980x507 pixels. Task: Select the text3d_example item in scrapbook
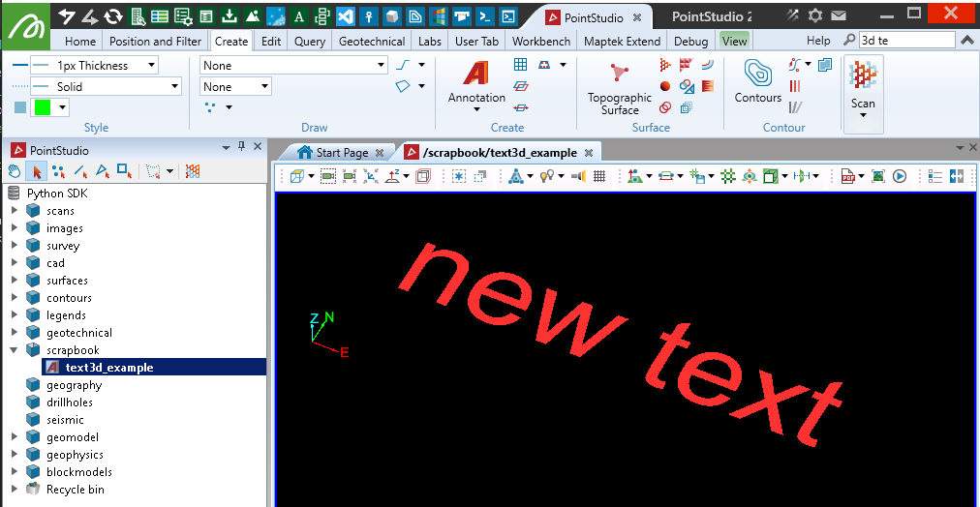coord(154,368)
